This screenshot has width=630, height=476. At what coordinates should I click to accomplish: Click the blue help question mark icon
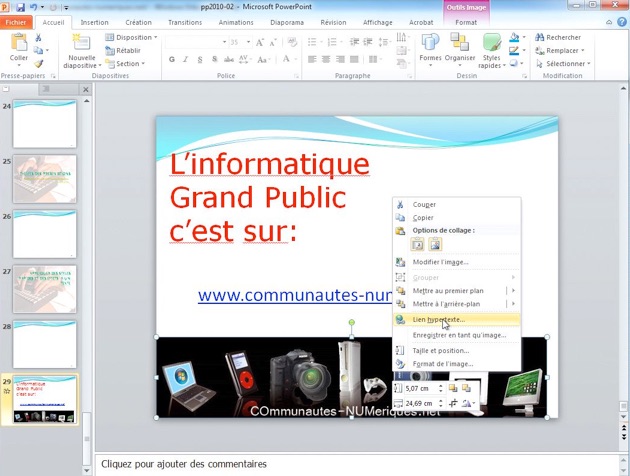[x=622, y=22]
